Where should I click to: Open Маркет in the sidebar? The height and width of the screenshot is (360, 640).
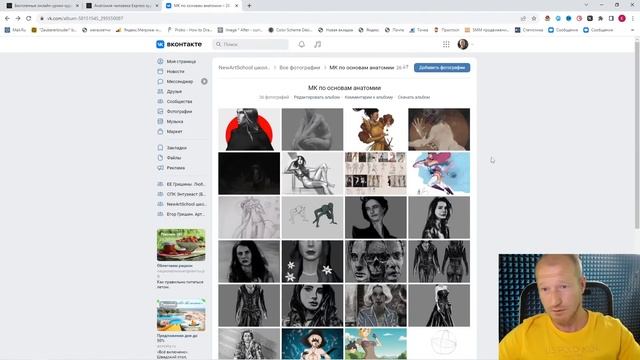174,131
